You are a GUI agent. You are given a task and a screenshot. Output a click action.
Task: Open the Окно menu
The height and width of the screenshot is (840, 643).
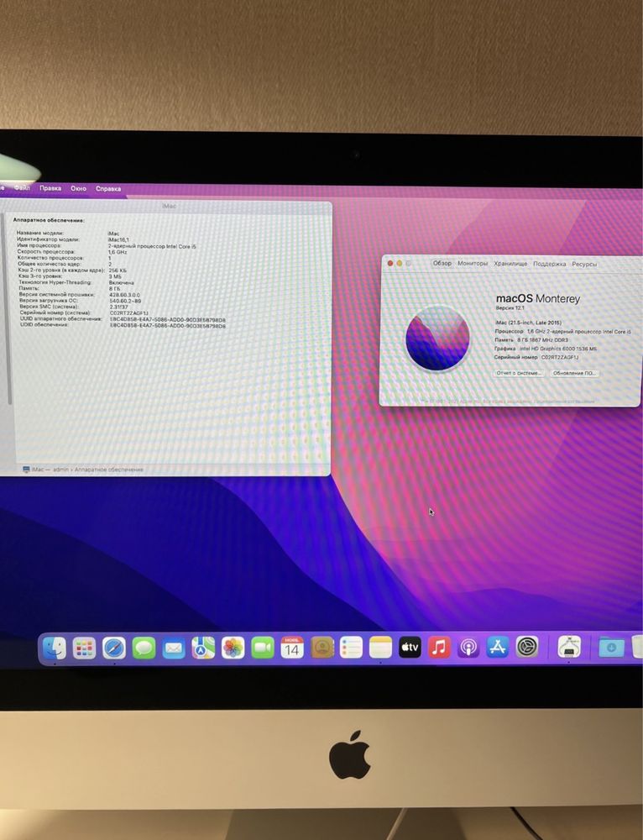pyautogui.click(x=79, y=188)
